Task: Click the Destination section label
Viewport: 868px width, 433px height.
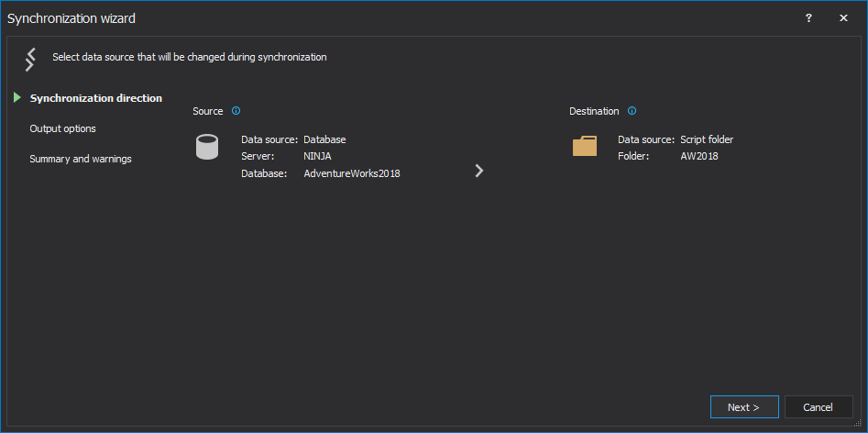Action: click(594, 111)
